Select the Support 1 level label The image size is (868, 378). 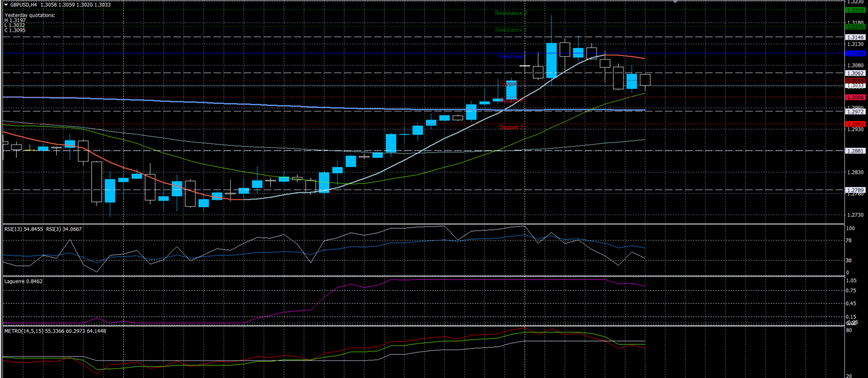[x=511, y=84]
